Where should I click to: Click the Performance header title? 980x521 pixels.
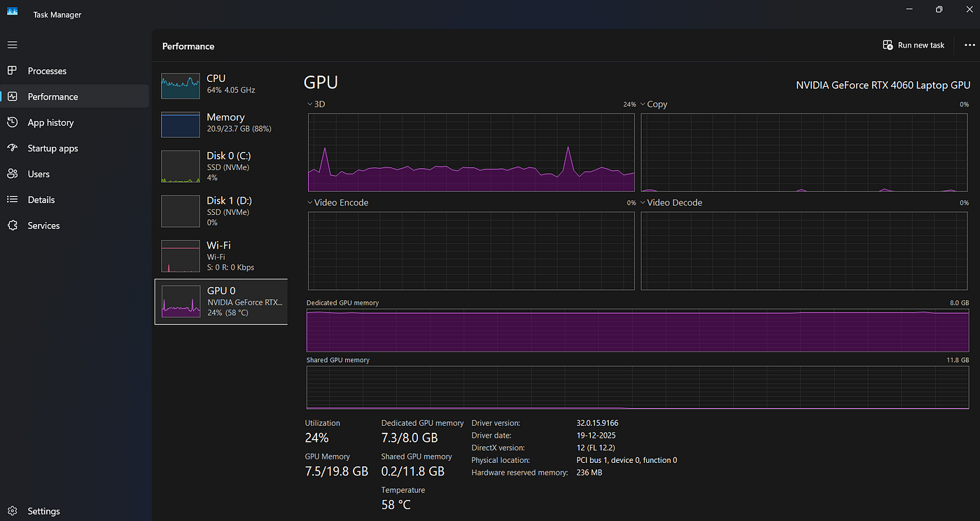[188, 46]
